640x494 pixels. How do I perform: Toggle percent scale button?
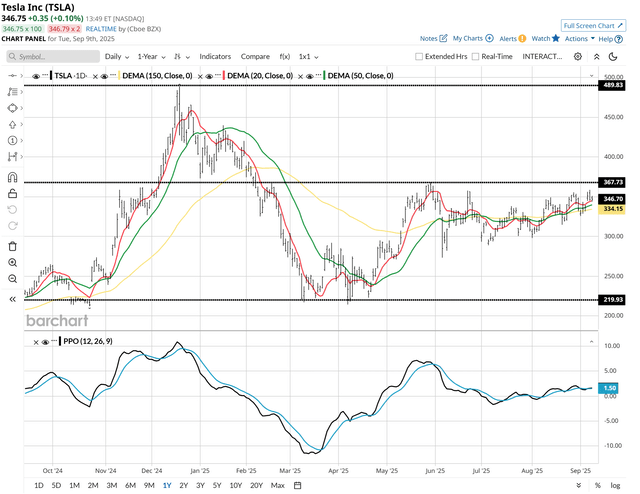click(598, 485)
